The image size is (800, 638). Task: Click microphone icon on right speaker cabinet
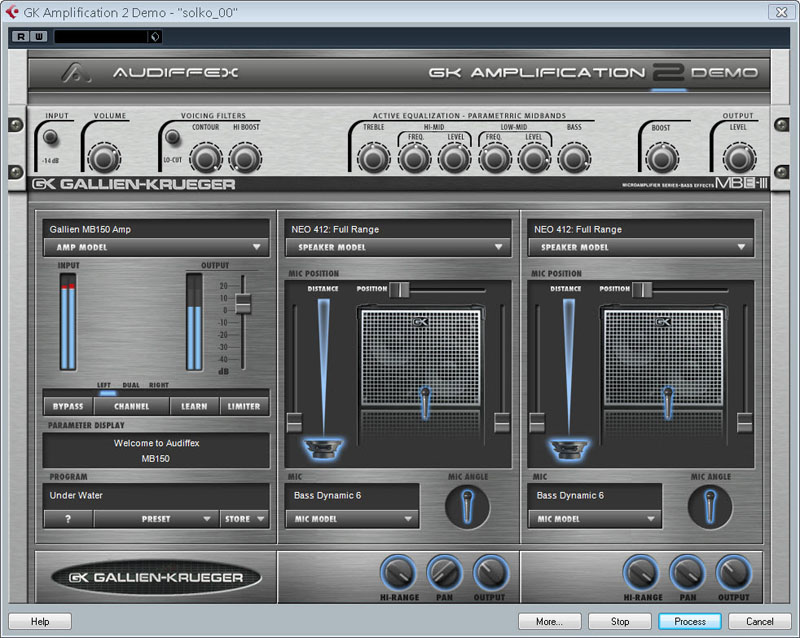point(668,403)
